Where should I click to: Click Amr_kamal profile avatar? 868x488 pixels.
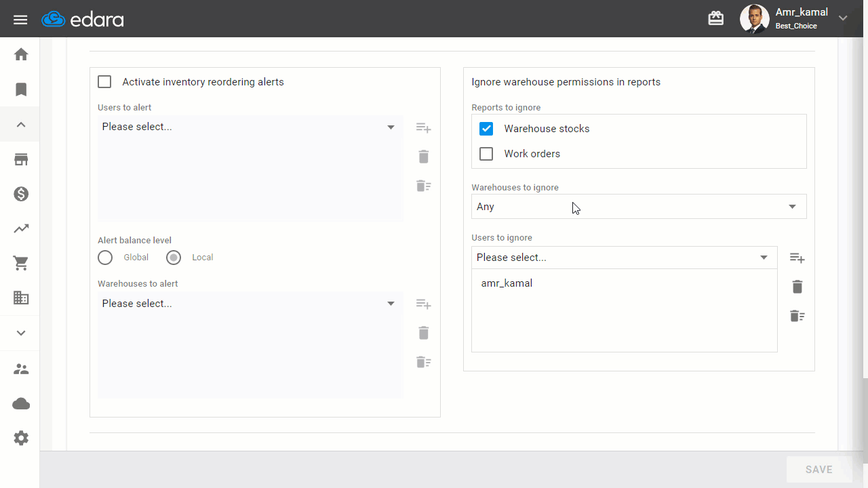coord(754,18)
